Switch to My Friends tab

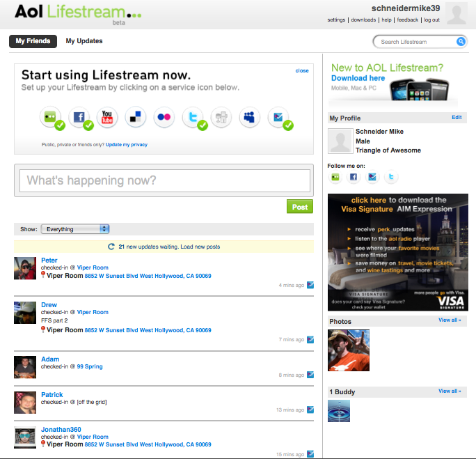click(33, 41)
